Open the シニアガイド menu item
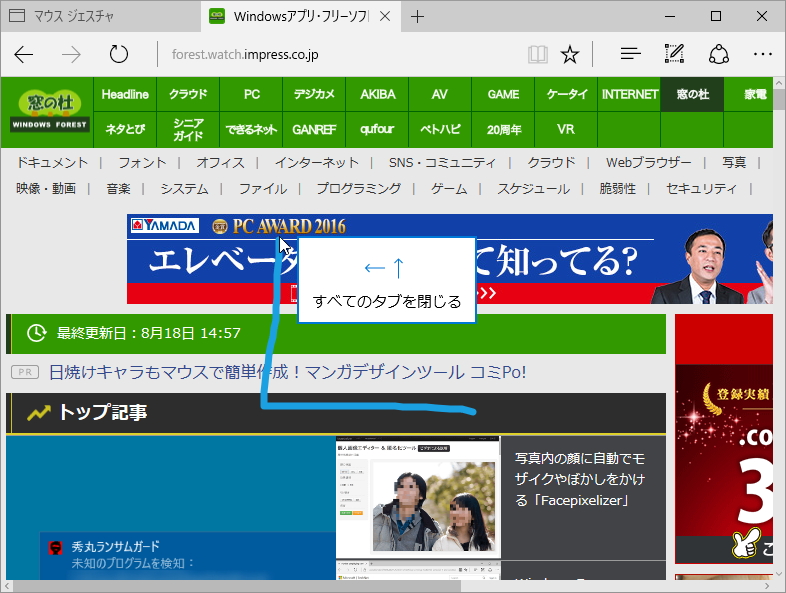The height and width of the screenshot is (593, 786). pyautogui.click(x=188, y=129)
